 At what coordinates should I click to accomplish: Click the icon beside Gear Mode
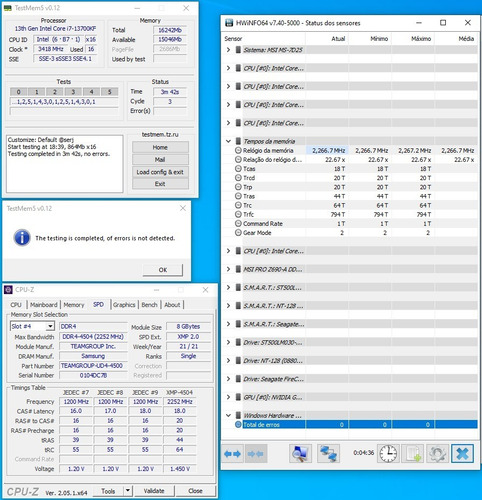[238, 233]
